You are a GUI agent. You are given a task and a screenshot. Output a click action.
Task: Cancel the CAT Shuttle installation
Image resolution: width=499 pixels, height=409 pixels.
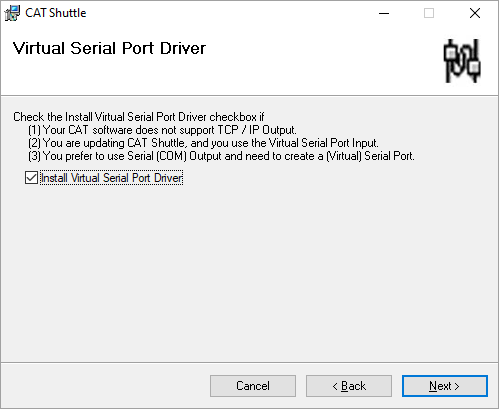253,386
